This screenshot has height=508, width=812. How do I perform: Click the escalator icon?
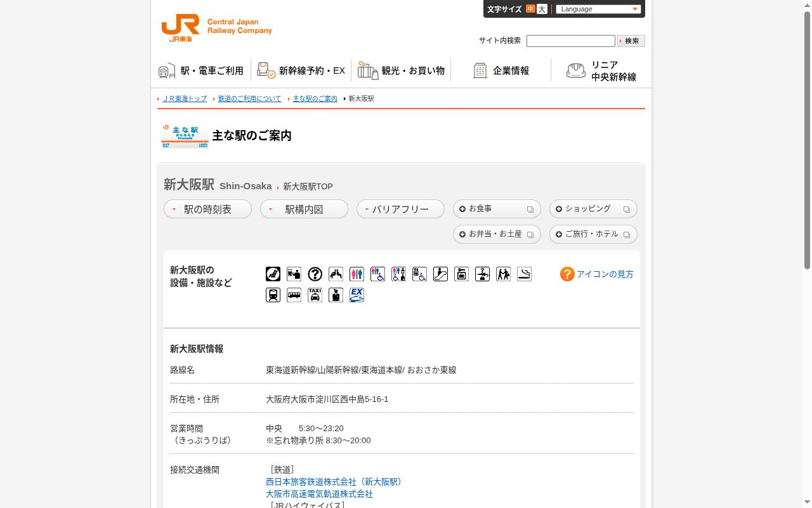click(x=440, y=274)
